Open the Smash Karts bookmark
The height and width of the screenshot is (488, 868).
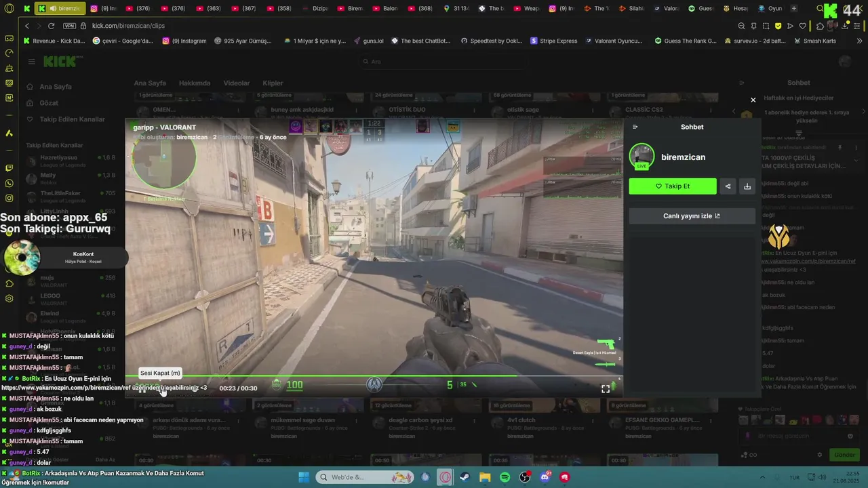tap(814, 41)
